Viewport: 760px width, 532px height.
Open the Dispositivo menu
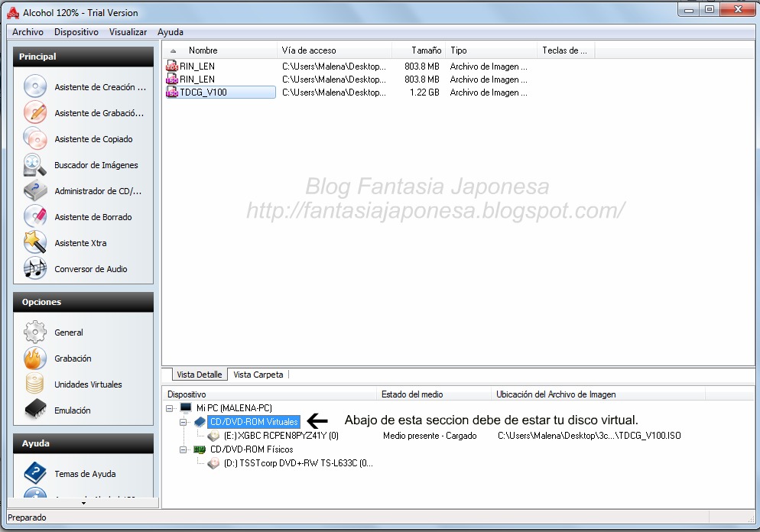(76, 32)
